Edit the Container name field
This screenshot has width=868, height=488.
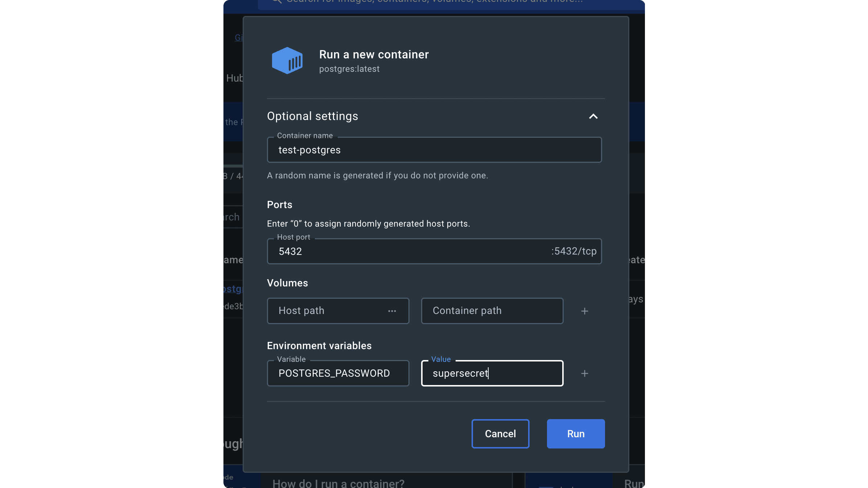(x=434, y=150)
